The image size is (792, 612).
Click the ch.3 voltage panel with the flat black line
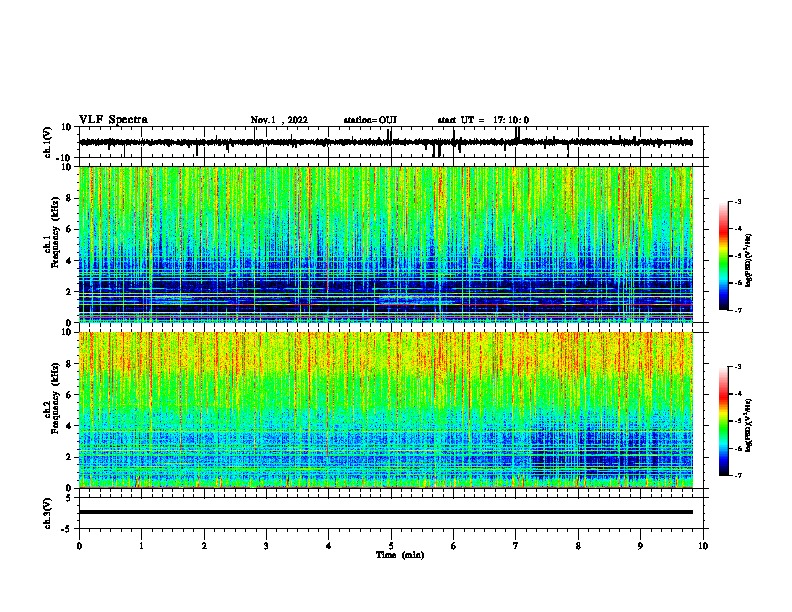coord(393,513)
